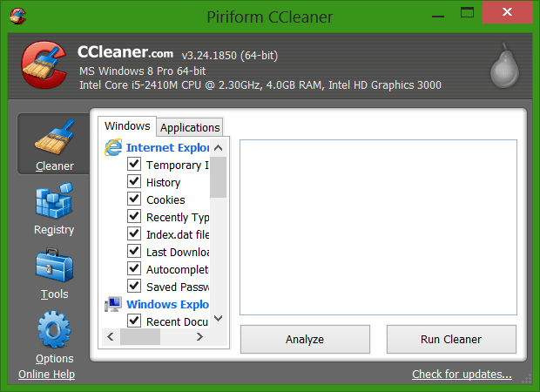Switch to the Applications tab
The width and height of the screenshot is (540, 392).
(190, 128)
